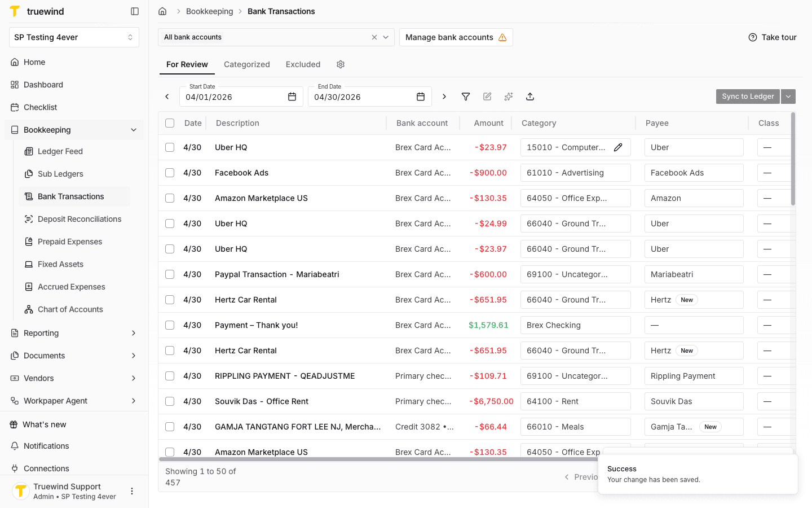Open category dropdown for Facebook Ads row
The image size is (812, 508).
575,173
